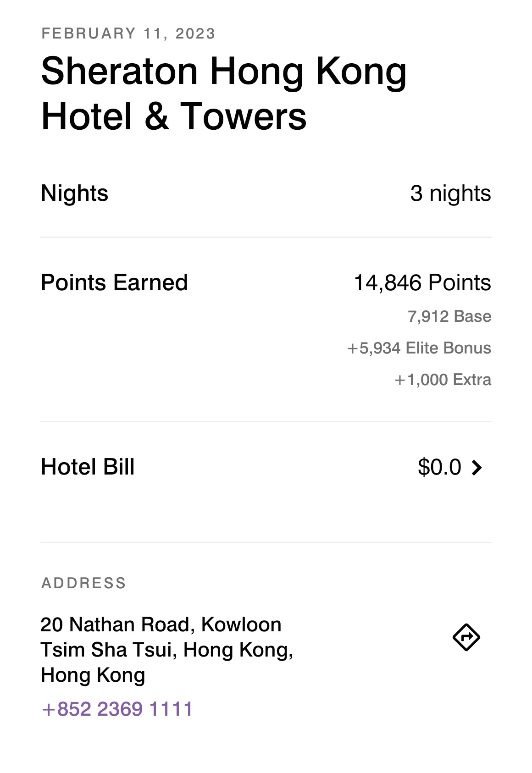
Task: Tap the February 11, 2023 date
Action: click(128, 33)
